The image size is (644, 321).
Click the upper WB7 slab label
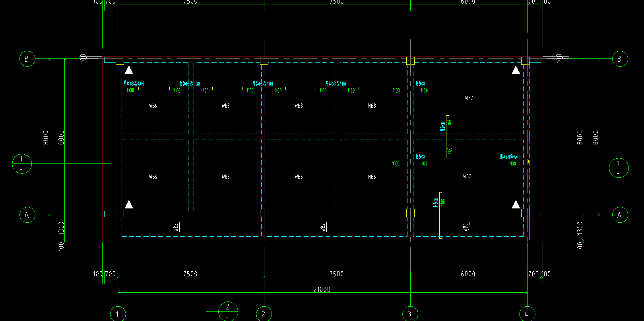pyautogui.click(x=469, y=98)
